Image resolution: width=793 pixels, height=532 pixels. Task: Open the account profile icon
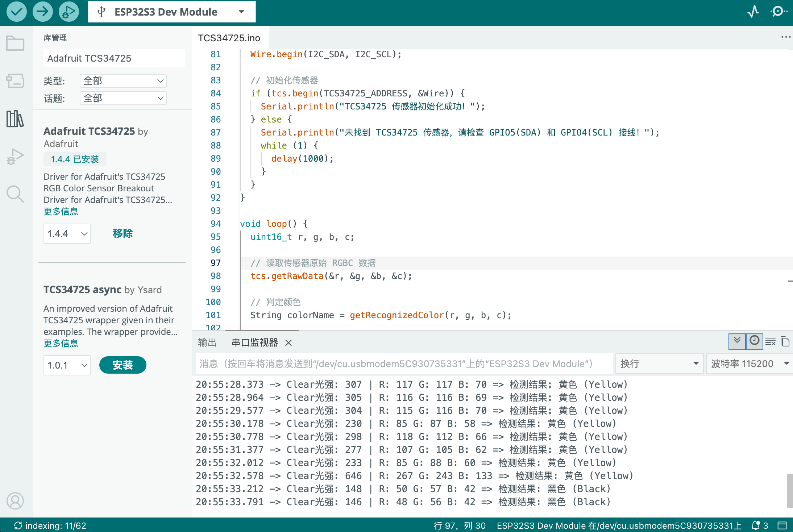15,501
